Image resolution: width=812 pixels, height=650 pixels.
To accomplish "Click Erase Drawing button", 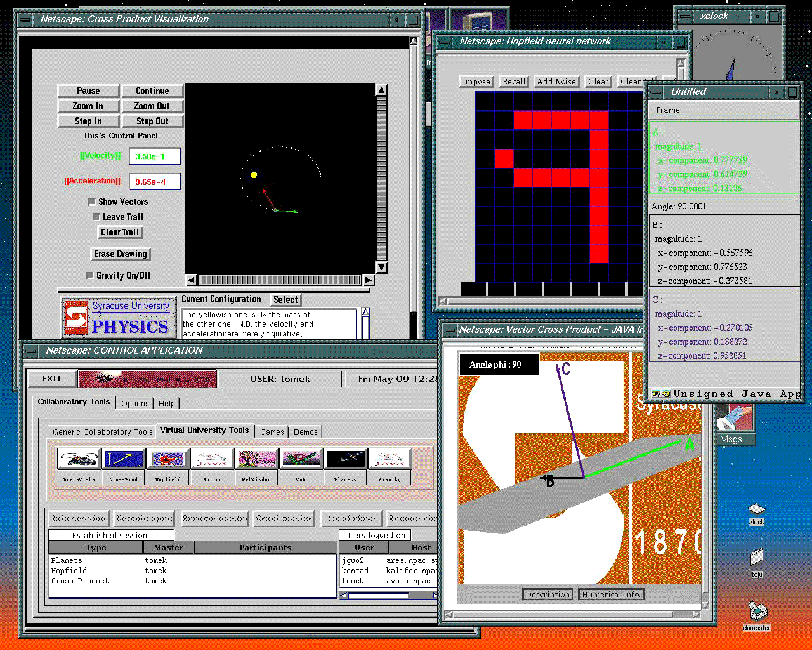I will coord(121,254).
